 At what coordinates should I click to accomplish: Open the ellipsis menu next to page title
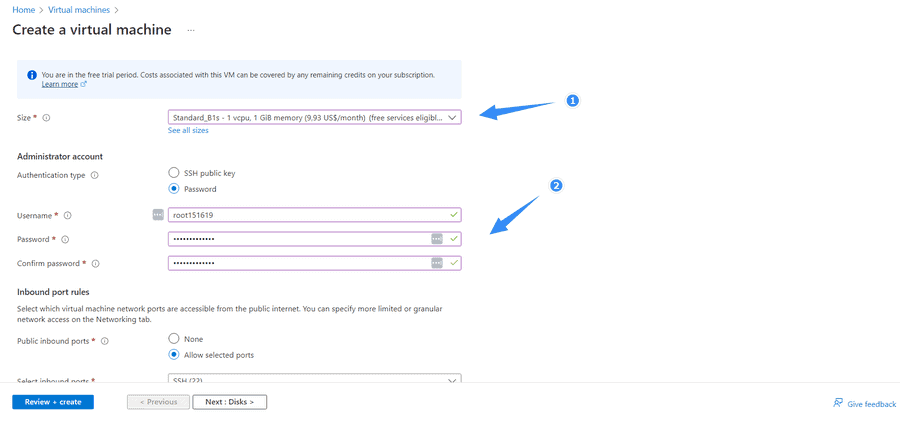point(191,30)
